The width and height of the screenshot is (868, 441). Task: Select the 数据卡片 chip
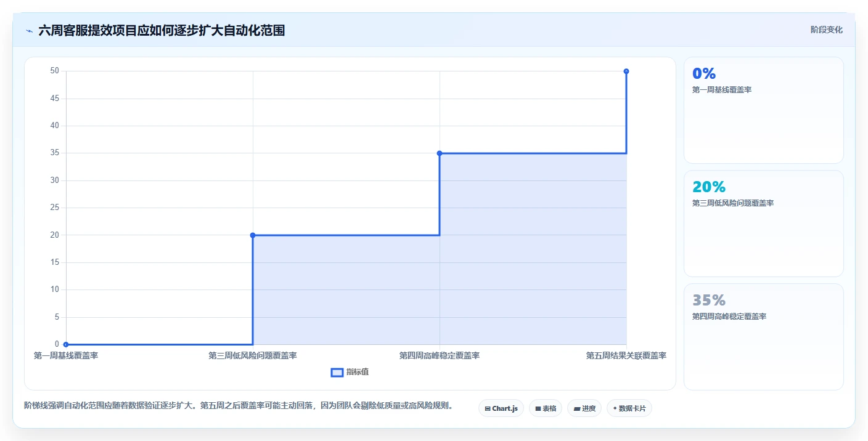coord(629,408)
